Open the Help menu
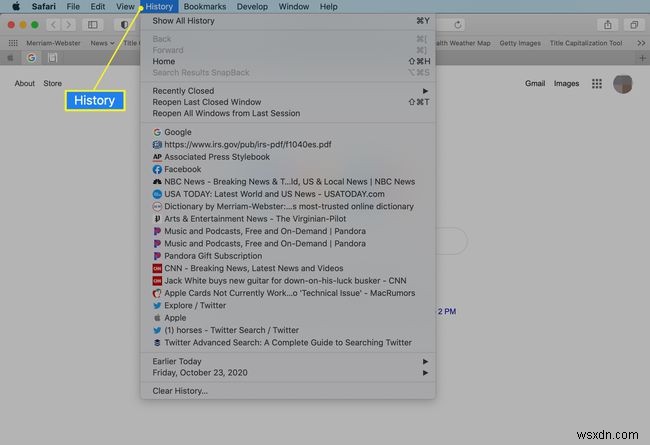This screenshot has width=650, height=445. [328, 7]
